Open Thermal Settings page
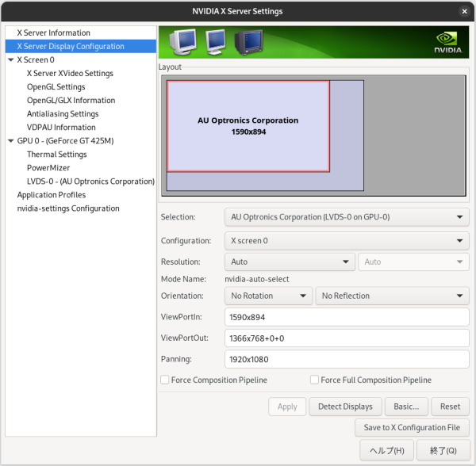This screenshot has height=466, width=476. coord(57,155)
